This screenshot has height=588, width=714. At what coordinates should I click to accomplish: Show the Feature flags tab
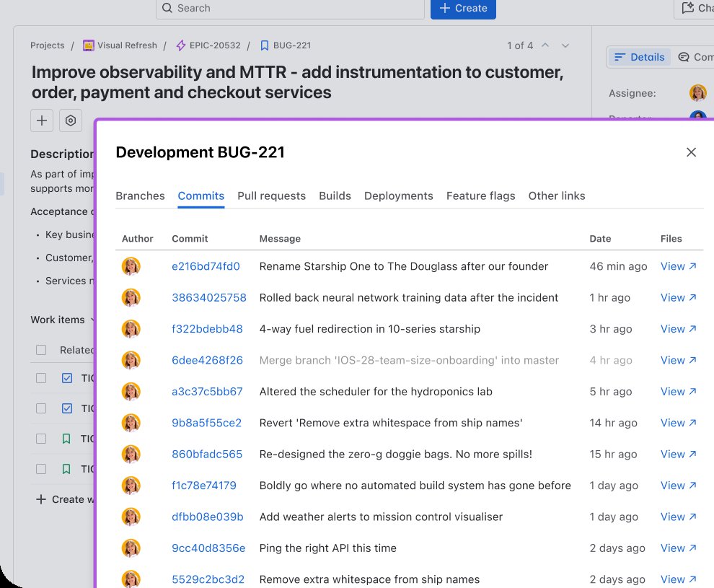[x=480, y=196]
